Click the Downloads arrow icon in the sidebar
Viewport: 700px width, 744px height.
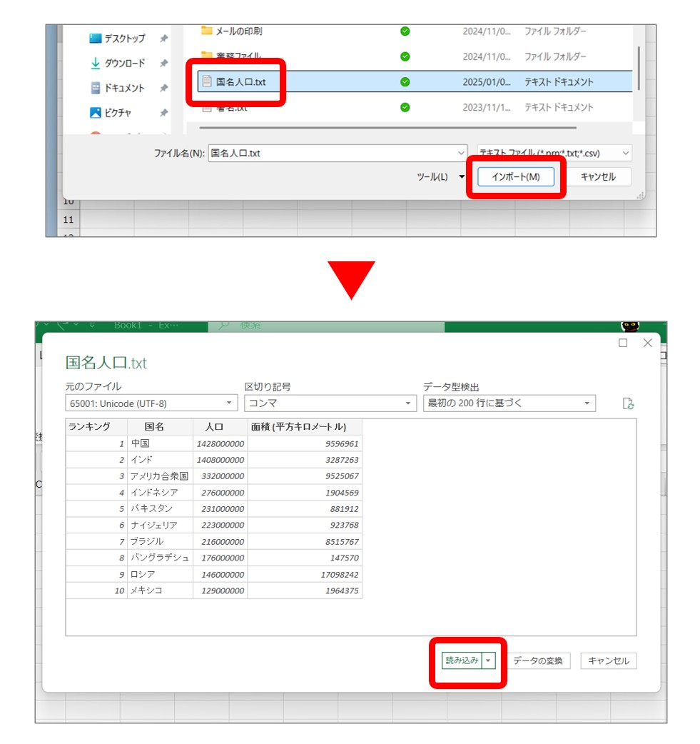[96, 64]
